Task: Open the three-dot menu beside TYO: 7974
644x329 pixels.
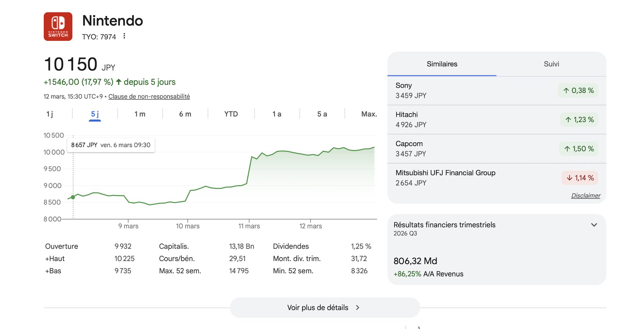Action: 124,36
